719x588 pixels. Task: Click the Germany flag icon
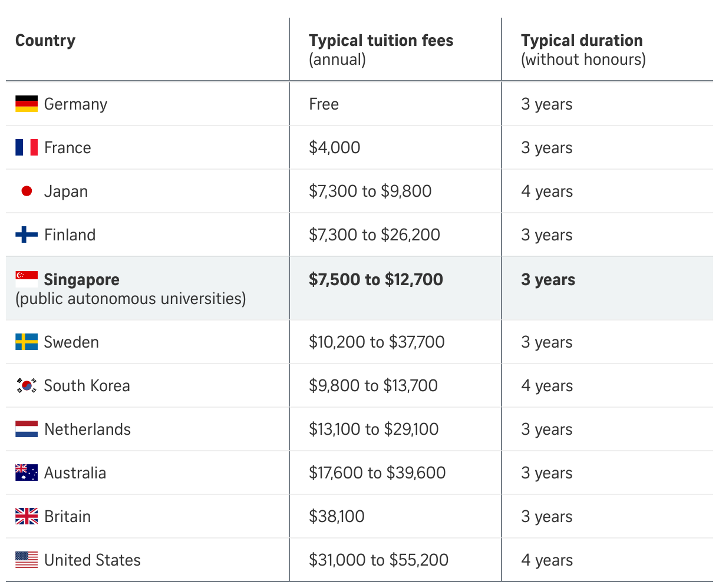tap(27, 104)
